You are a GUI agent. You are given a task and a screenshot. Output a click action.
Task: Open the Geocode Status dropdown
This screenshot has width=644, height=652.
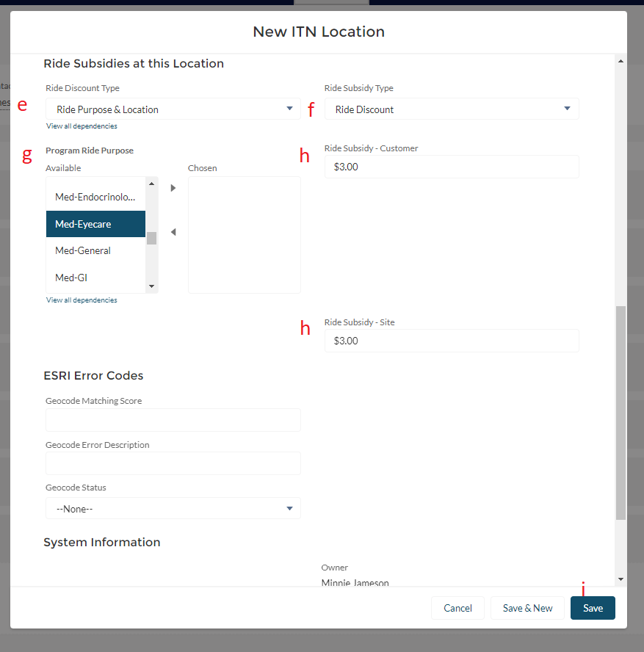coord(173,509)
